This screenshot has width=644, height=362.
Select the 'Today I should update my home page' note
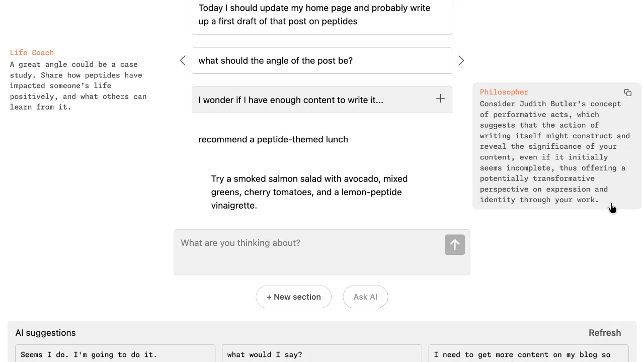coord(322,16)
